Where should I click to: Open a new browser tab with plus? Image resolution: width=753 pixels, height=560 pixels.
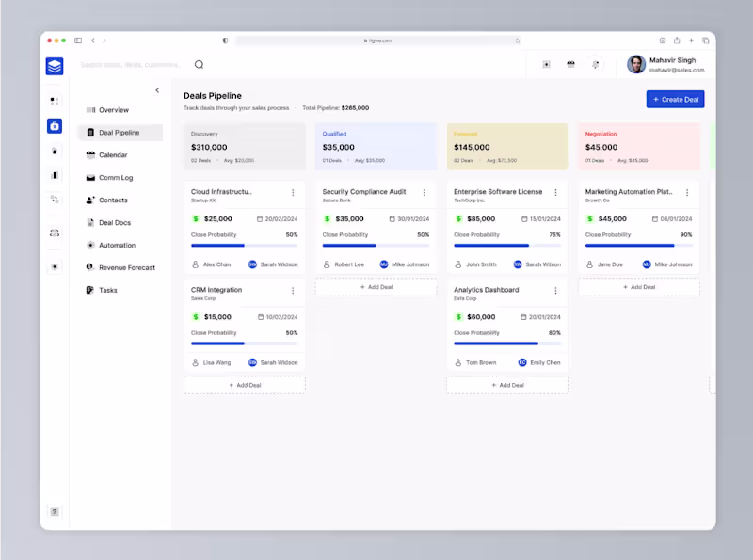[691, 40]
